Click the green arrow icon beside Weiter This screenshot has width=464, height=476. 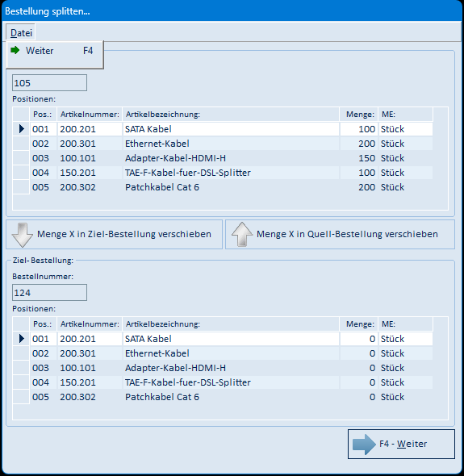(x=15, y=50)
